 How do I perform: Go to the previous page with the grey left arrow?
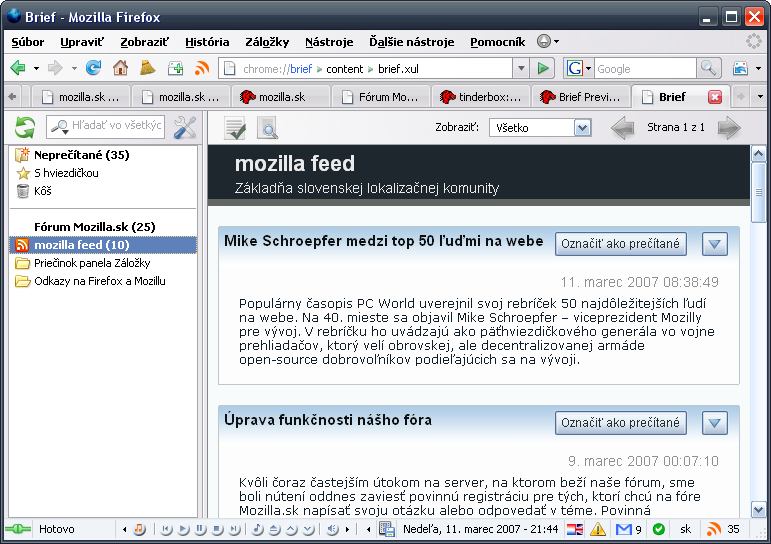(x=622, y=128)
